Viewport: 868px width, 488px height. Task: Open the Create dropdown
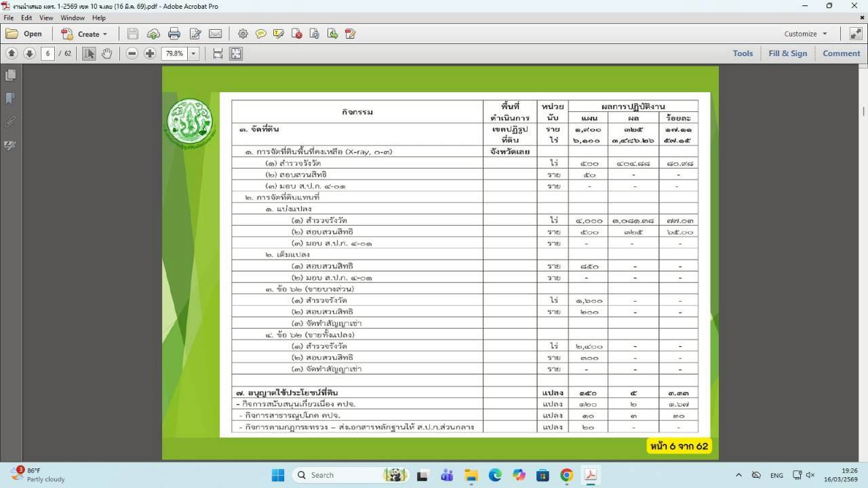85,33
